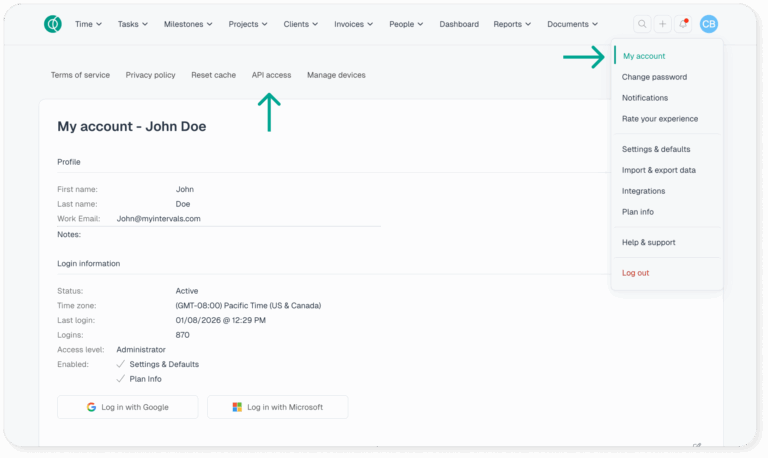Open the search icon in header
This screenshot has height=458, width=768.
(x=642, y=24)
